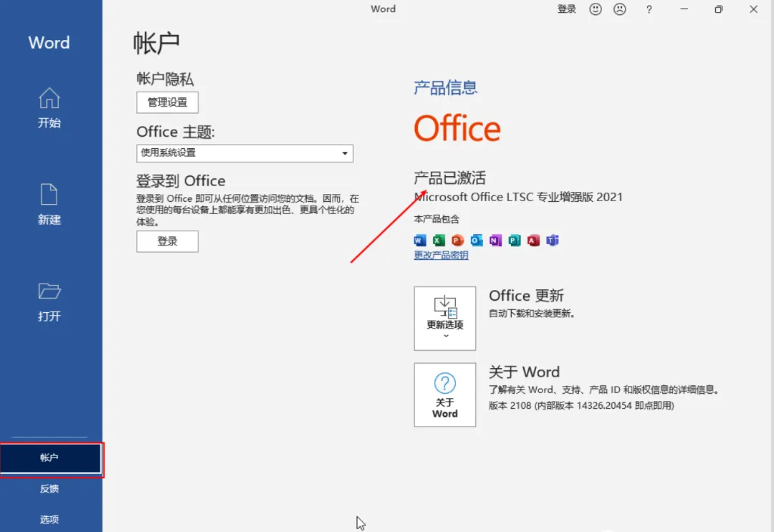The height and width of the screenshot is (532, 774).
Task: Minimize the Word window
Action: (684, 9)
